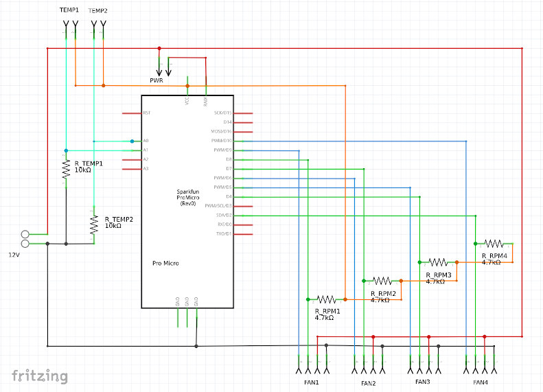Click the 4.7kΩ value under R_RPM1

[x=324, y=318]
